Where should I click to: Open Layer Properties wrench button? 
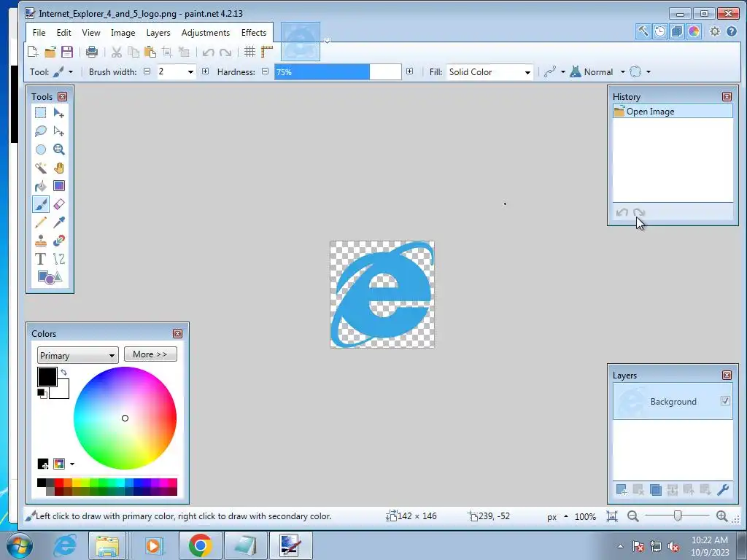723,489
